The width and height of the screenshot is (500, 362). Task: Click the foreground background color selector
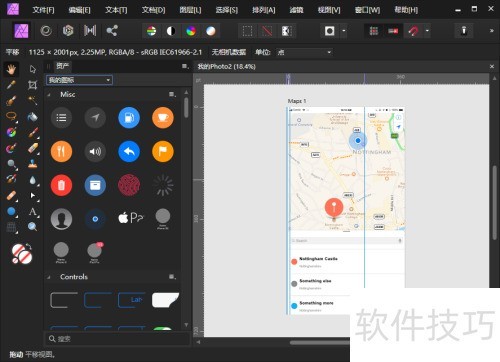(22, 253)
